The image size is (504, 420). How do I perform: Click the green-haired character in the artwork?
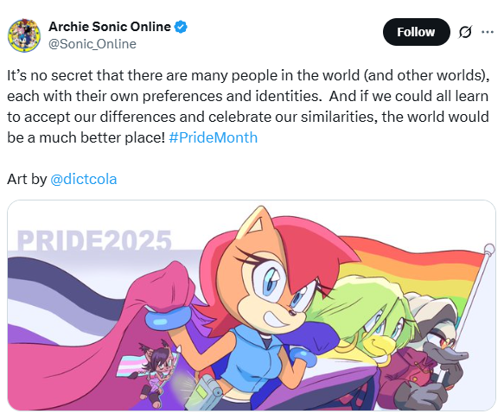(370, 315)
